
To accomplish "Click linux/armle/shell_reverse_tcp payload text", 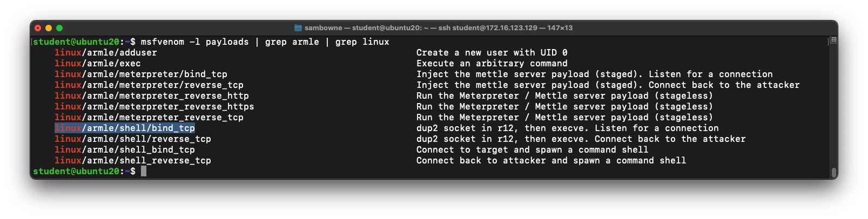I will pos(133,160).
